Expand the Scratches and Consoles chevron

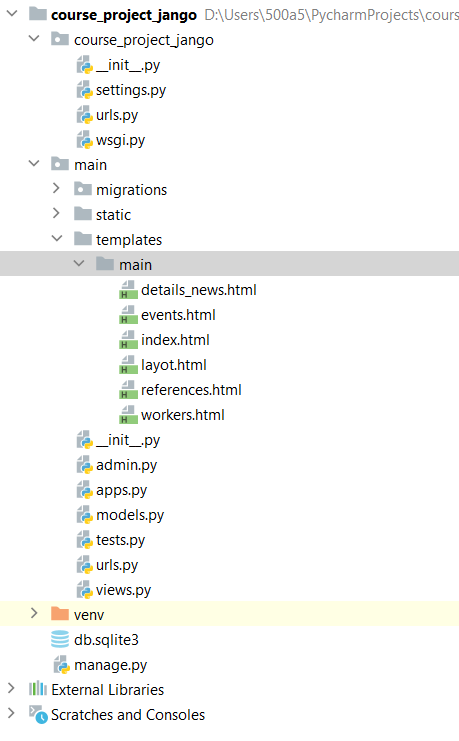[11, 714]
